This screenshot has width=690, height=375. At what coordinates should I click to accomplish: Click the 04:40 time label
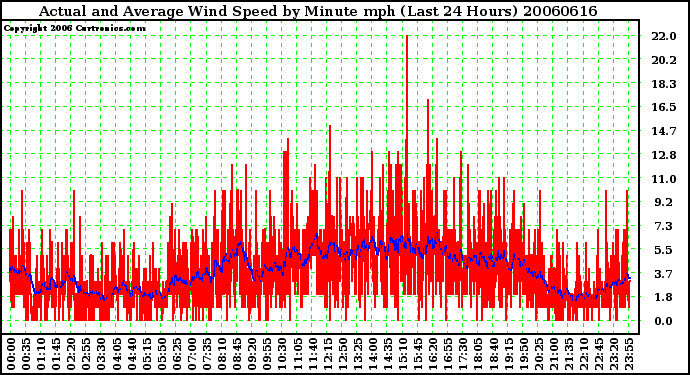point(132,354)
